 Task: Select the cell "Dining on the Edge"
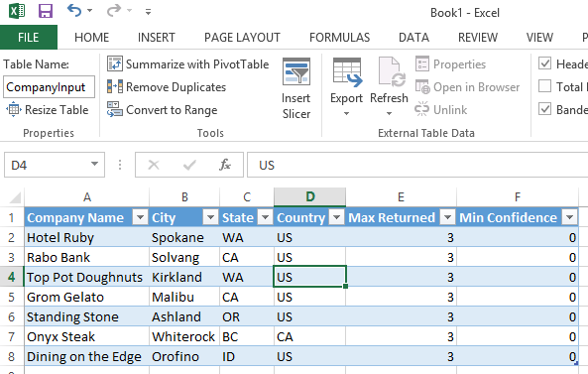[x=87, y=357]
